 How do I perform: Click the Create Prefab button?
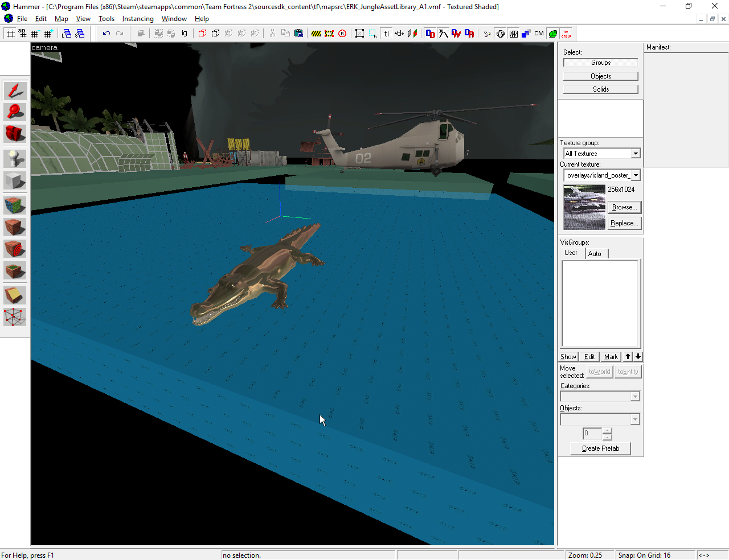pyautogui.click(x=601, y=448)
